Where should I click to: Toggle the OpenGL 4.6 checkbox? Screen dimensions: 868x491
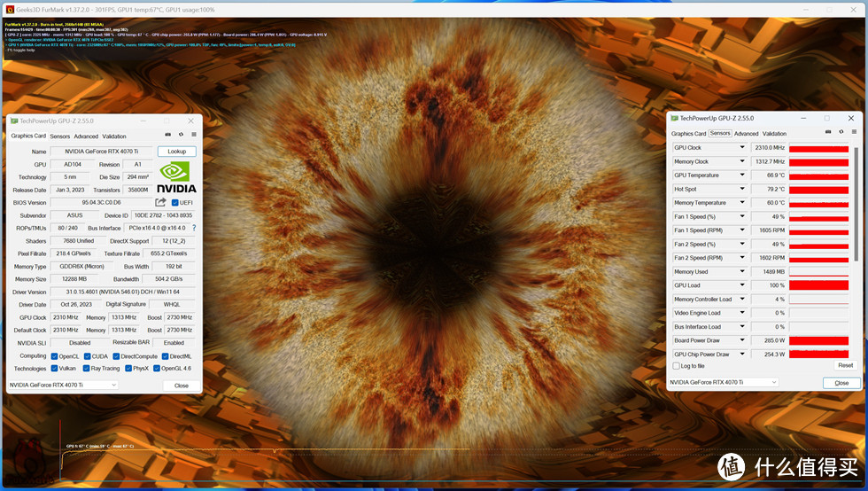pyautogui.click(x=157, y=368)
